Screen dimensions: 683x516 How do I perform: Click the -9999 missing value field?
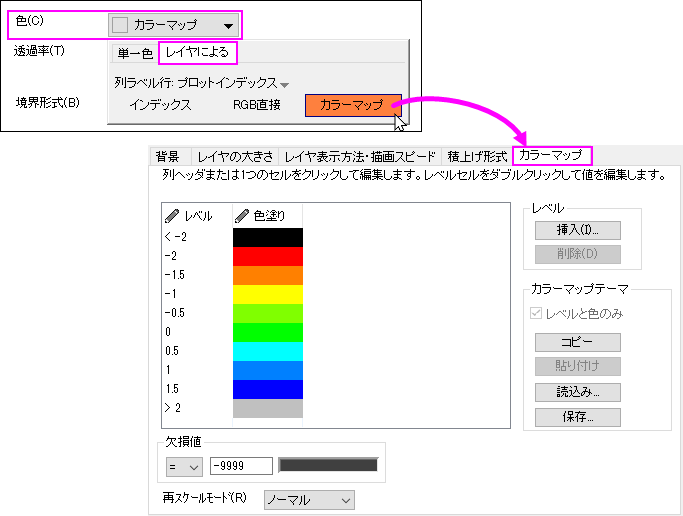click(x=241, y=466)
